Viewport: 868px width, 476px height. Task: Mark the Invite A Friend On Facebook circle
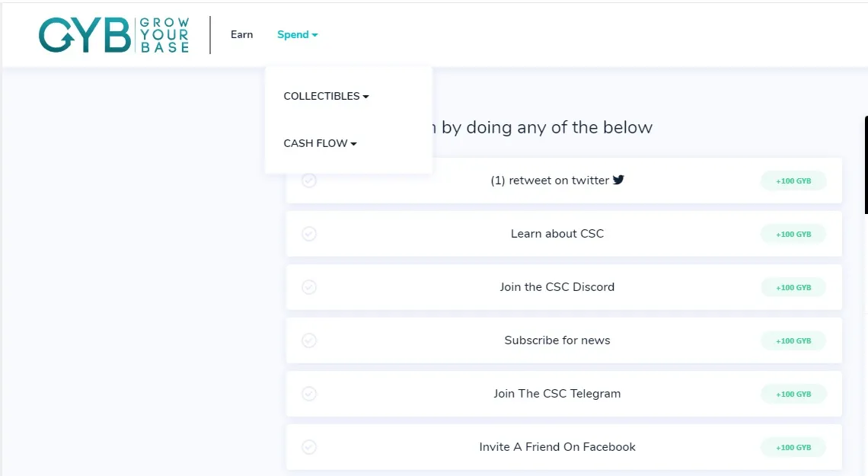click(309, 446)
